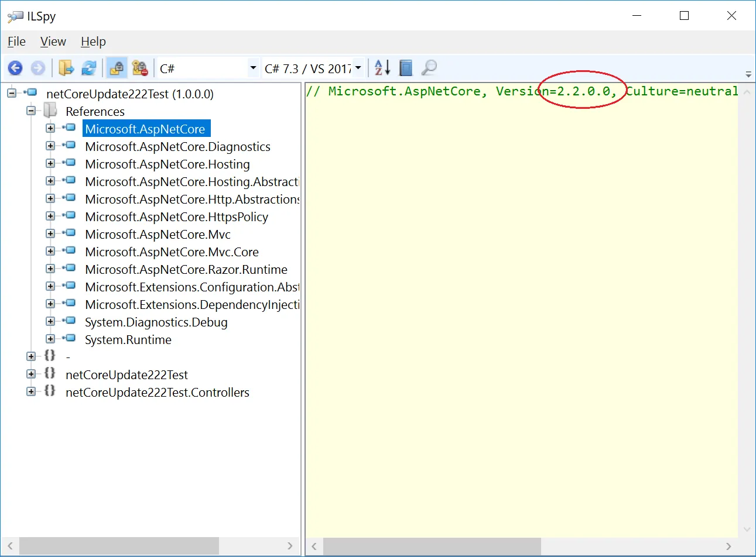The width and height of the screenshot is (756, 557).
Task: Click the System.Diagnostics.Debug assembly icon
Action: pyautogui.click(x=69, y=321)
